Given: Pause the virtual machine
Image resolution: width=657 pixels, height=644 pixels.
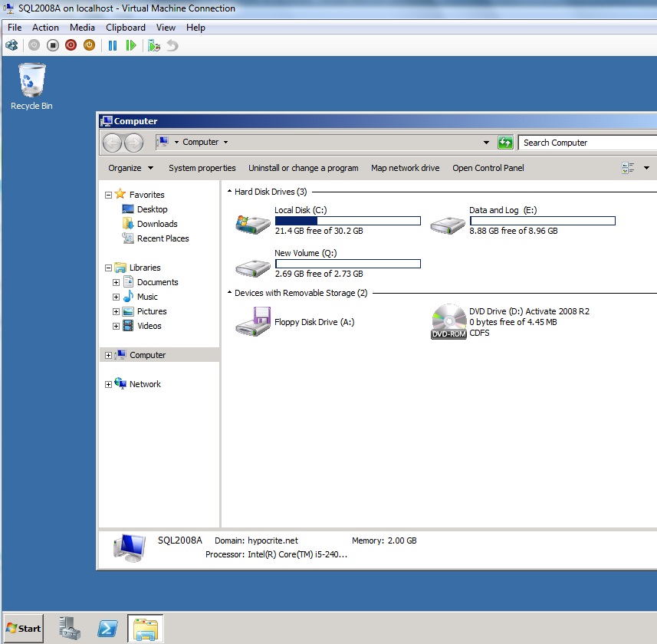Looking at the screenshot, I should [x=113, y=45].
